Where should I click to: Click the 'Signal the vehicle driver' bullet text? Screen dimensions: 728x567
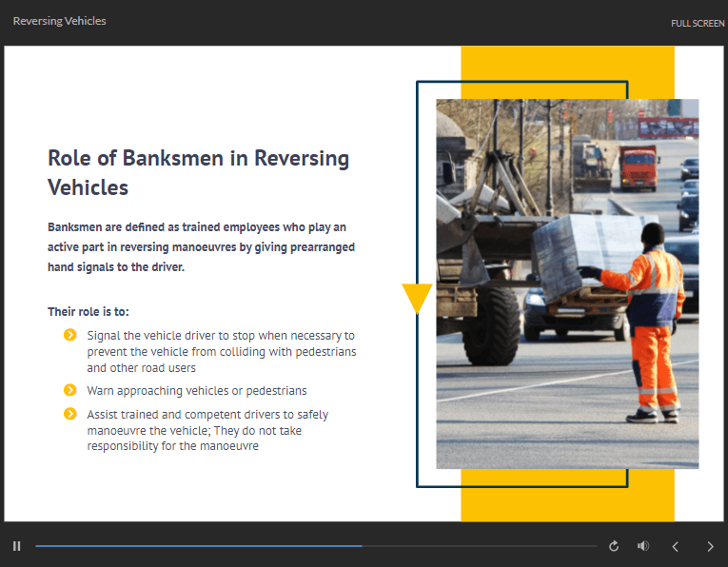pos(221,351)
